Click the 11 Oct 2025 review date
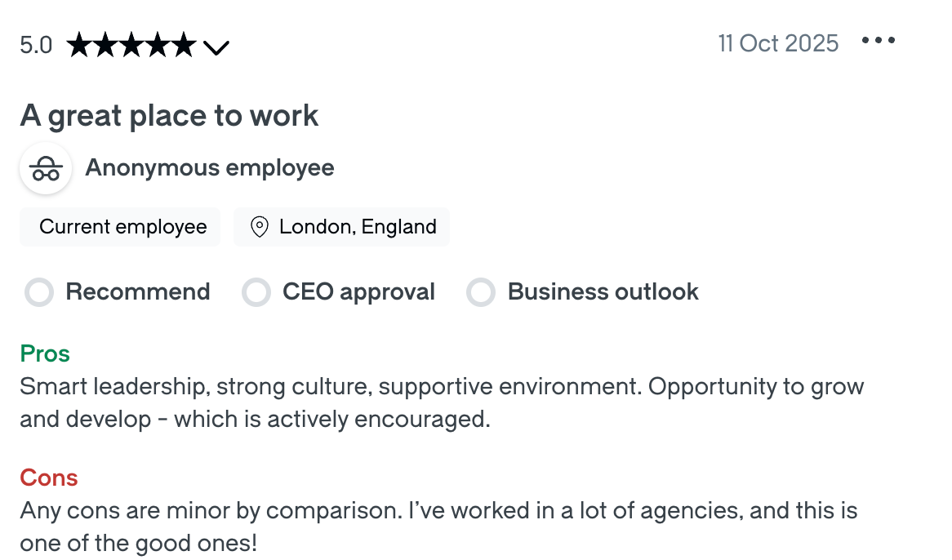Viewport: 952px width, 560px height. [x=778, y=43]
